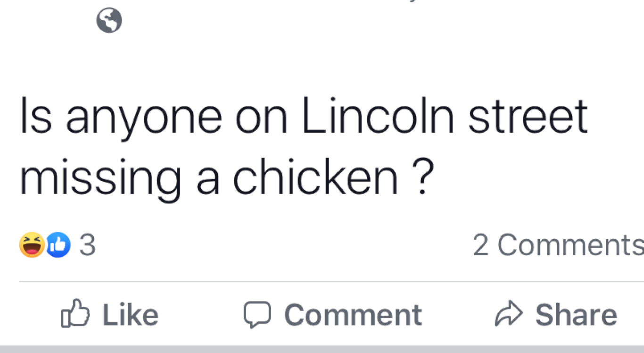The height and width of the screenshot is (353, 644).
Task: Click the word 'chicken' in the post
Action: (315, 179)
